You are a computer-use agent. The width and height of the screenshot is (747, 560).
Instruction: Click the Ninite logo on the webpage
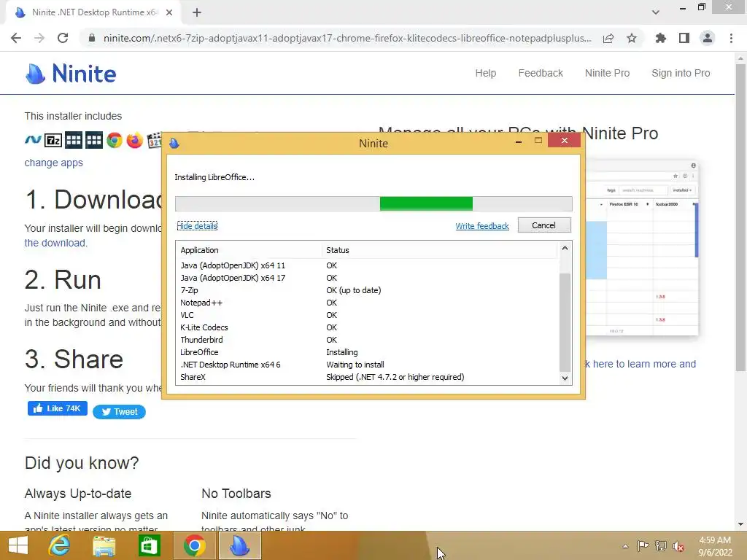pos(71,74)
